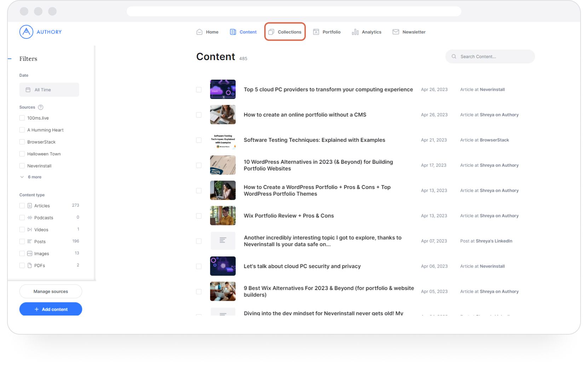Screen dimensions: 588x370
Task: Select the Neverinstall source checkbox
Action: [22, 166]
